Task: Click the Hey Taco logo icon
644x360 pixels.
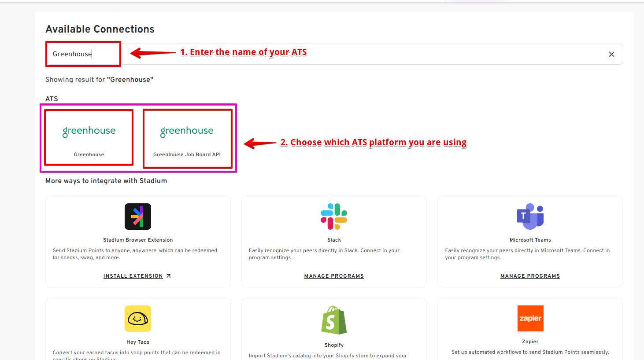Action: tap(138, 319)
